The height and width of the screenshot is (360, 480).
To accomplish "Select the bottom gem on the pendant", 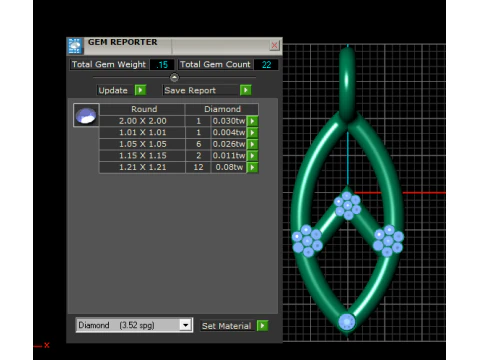I will point(347,322).
